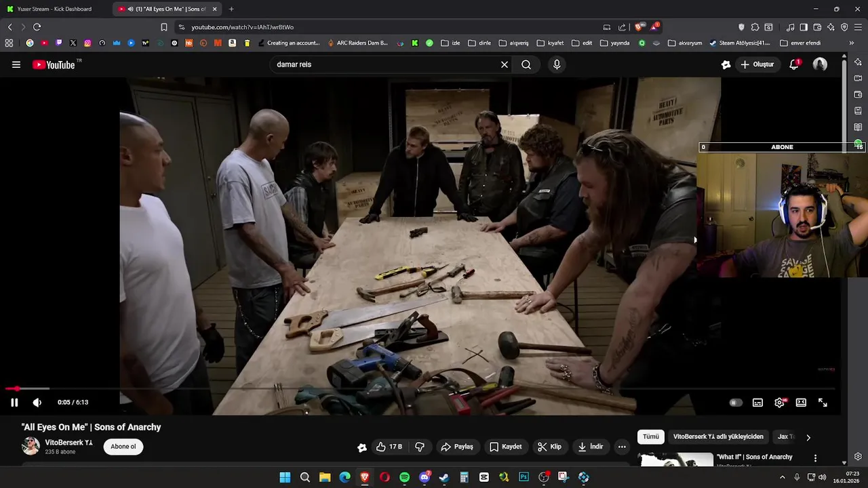This screenshot has height=488, width=868.
Task: Enter full screen with the player's fullscreen icon
Action: (823, 403)
